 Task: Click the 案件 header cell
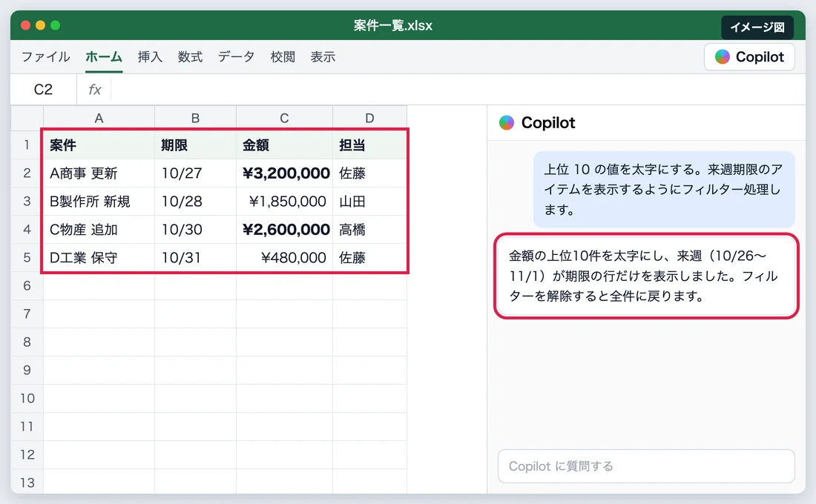(99, 145)
